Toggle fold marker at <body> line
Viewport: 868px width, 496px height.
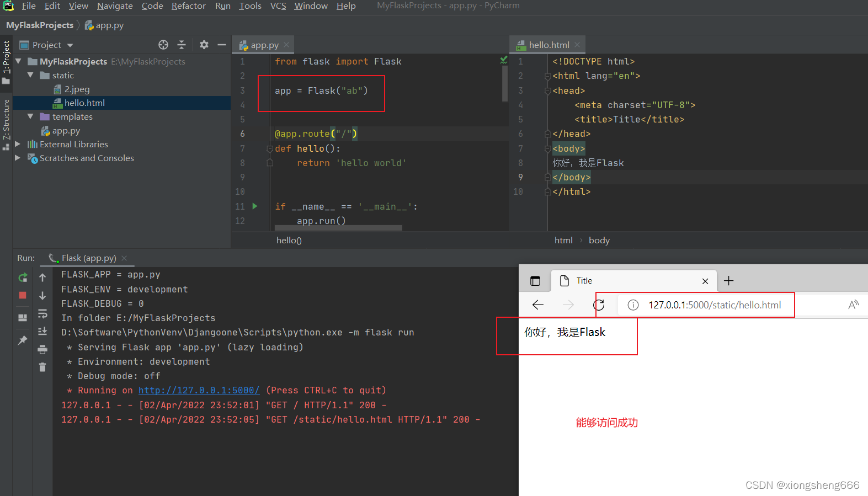point(547,149)
